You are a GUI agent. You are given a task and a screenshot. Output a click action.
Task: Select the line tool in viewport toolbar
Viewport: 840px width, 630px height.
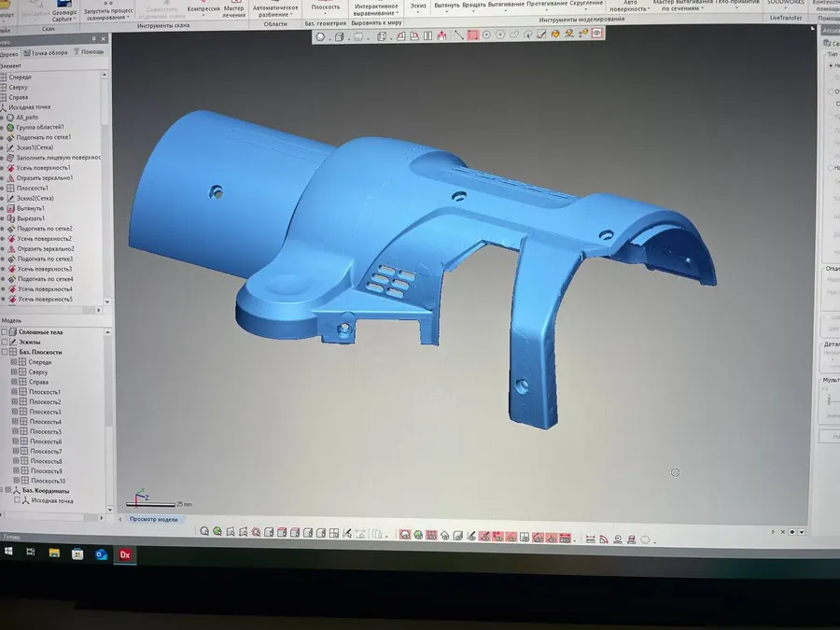tap(459, 35)
